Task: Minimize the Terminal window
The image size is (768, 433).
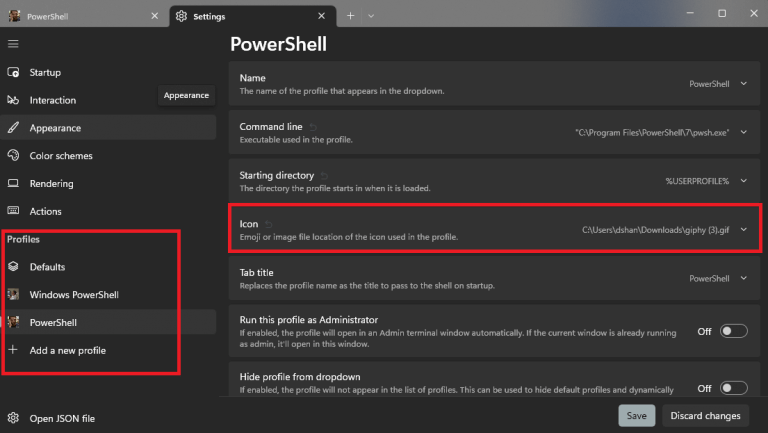Action: pos(690,13)
